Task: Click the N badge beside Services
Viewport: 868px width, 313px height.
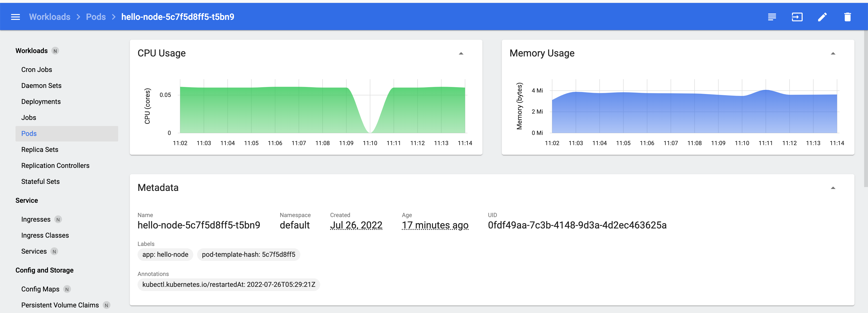Action: [x=54, y=251]
